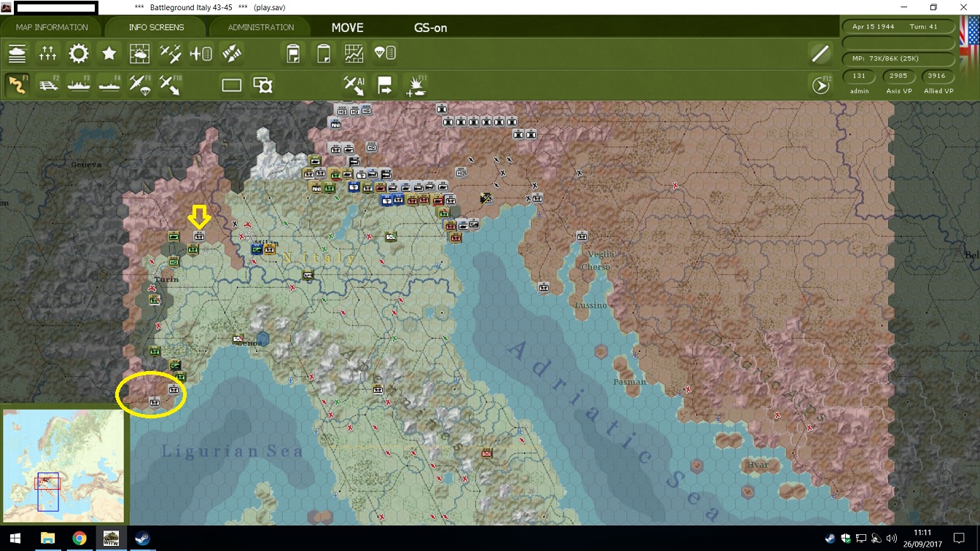The width and height of the screenshot is (980, 551).
Task: Click the aircraft AI air execution icon
Action: [354, 85]
